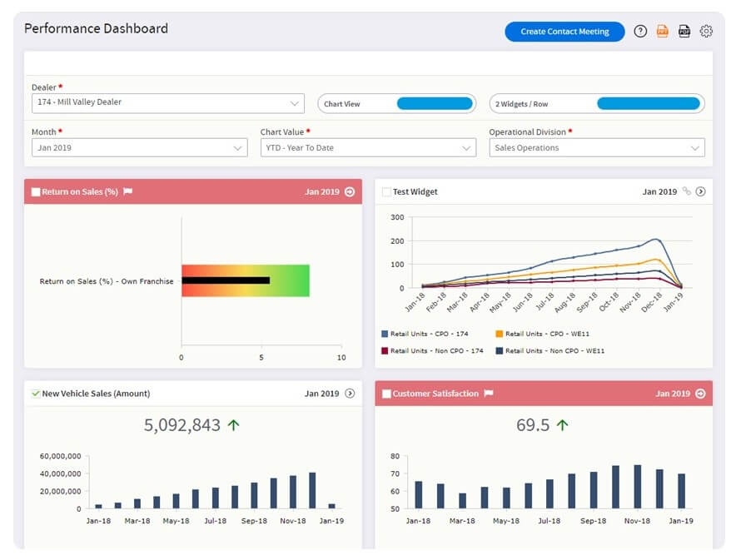This screenshot has width=741, height=560.
Task: Open the Month dropdown showing Jan 2019
Action: coord(139,148)
